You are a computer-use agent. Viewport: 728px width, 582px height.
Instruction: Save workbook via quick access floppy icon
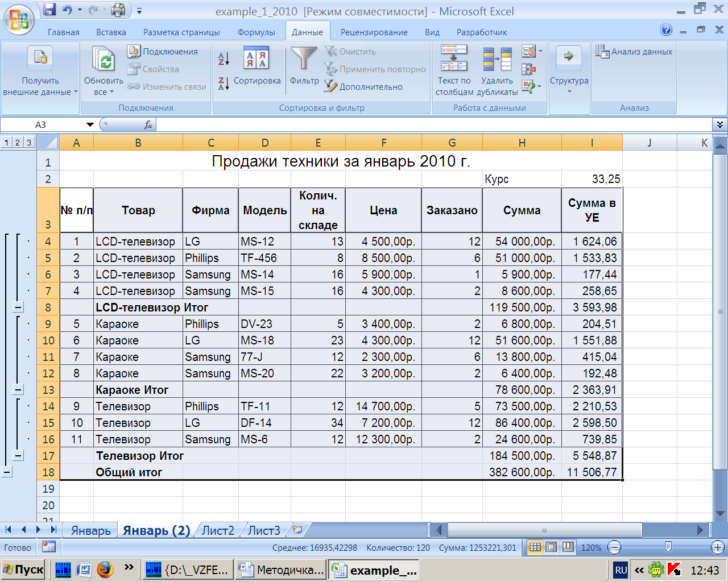(49, 10)
